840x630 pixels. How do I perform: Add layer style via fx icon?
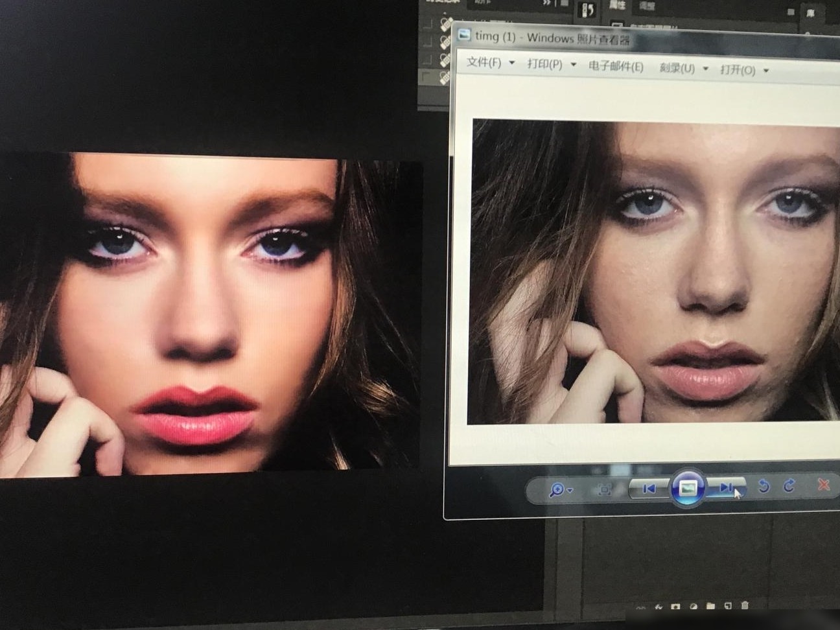point(659,607)
